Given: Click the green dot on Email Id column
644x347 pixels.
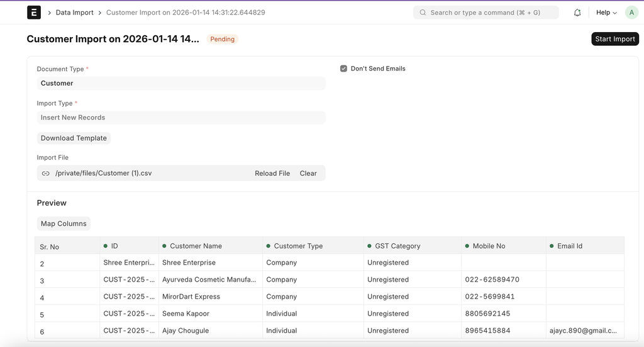Looking at the screenshot, I should tap(552, 246).
